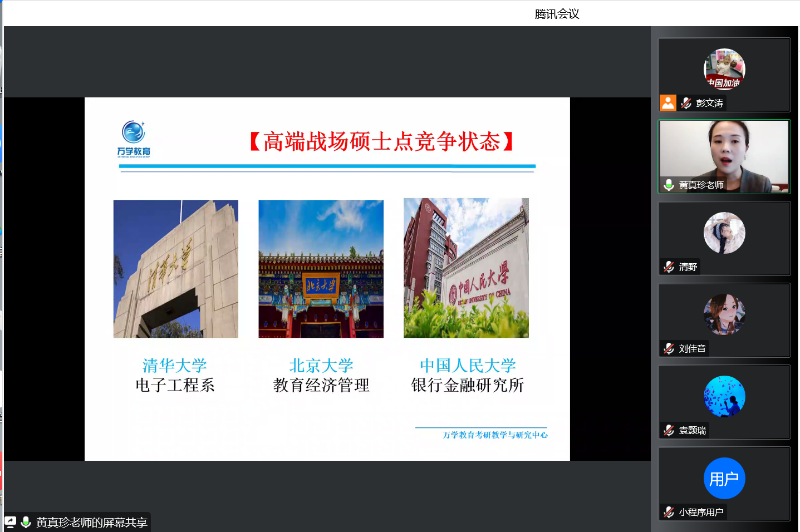Click 小程序用户's muted microphone icon

tap(669, 512)
